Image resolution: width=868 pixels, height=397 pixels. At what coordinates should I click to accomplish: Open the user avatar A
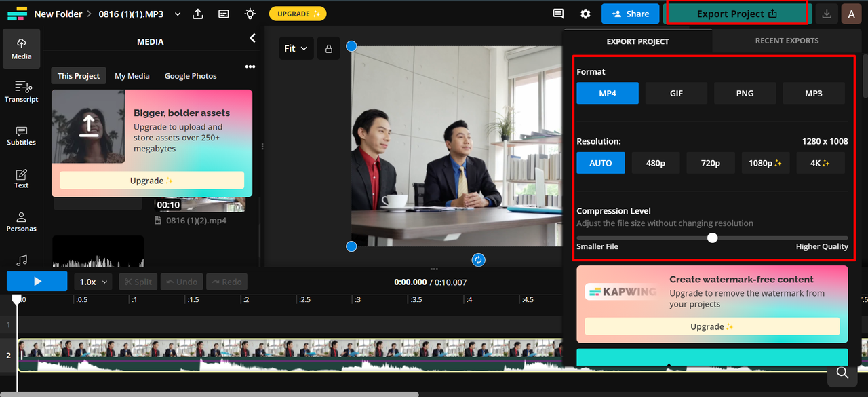pyautogui.click(x=851, y=14)
